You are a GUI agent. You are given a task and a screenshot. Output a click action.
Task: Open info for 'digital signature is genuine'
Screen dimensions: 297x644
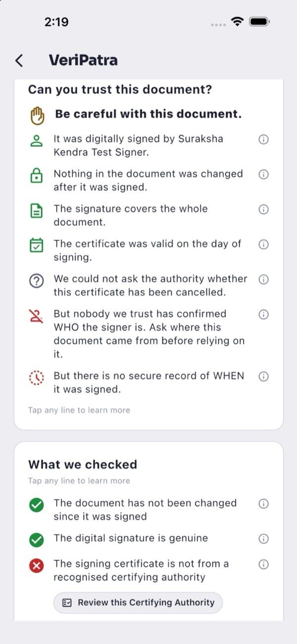point(264,539)
